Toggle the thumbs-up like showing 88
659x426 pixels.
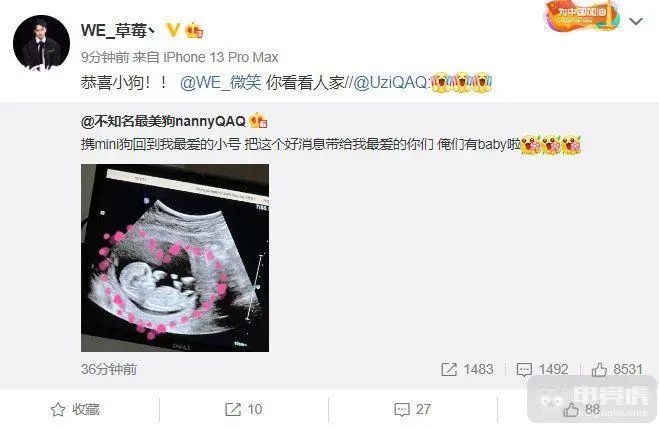click(581, 409)
